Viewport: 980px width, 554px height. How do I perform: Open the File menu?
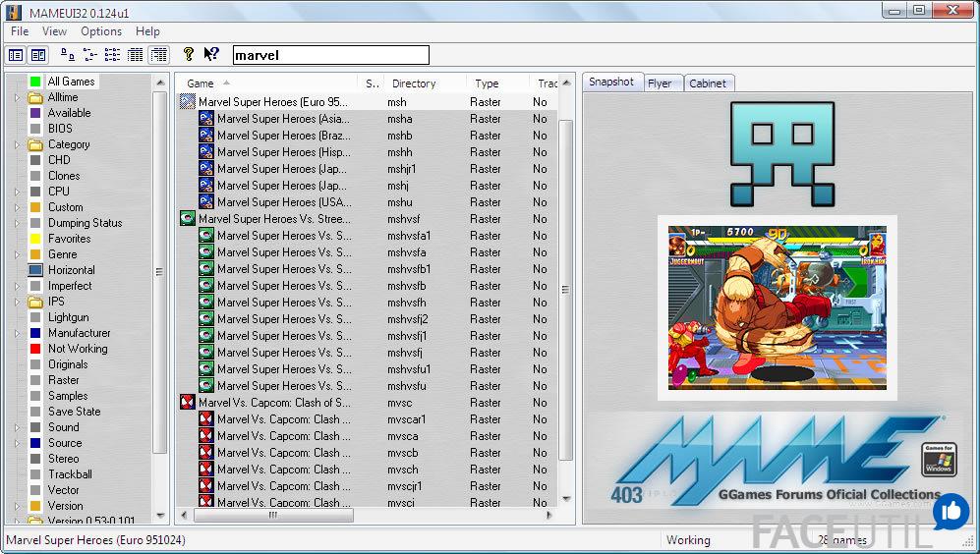[x=20, y=31]
